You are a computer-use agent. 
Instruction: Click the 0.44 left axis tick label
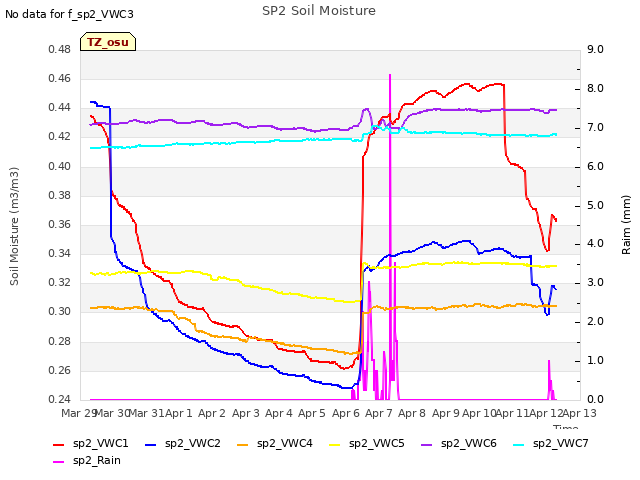point(60,108)
